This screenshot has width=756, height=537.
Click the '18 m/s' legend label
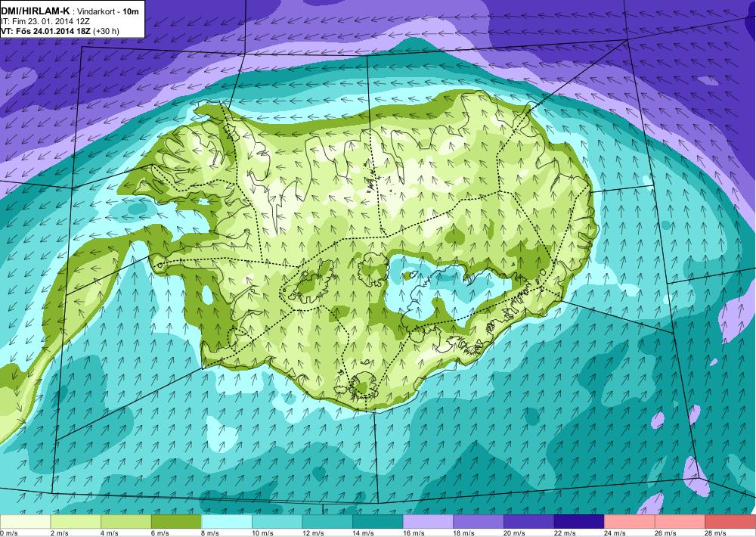click(x=464, y=533)
